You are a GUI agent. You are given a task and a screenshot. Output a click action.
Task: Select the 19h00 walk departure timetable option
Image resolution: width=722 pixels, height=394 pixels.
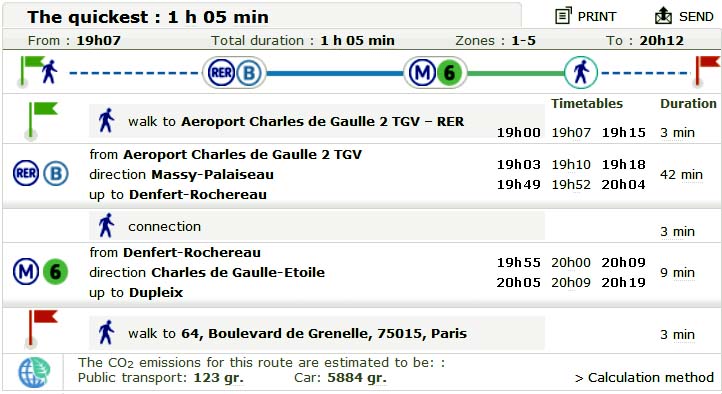pyautogui.click(x=518, y=133)
